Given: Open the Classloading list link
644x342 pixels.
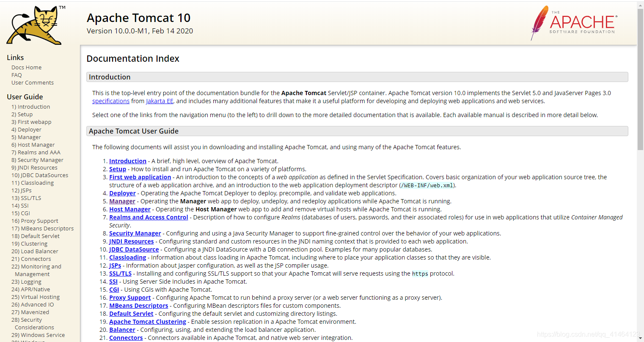Looking at the screenshot, I should pyautogui.click(x=127, y=257).
